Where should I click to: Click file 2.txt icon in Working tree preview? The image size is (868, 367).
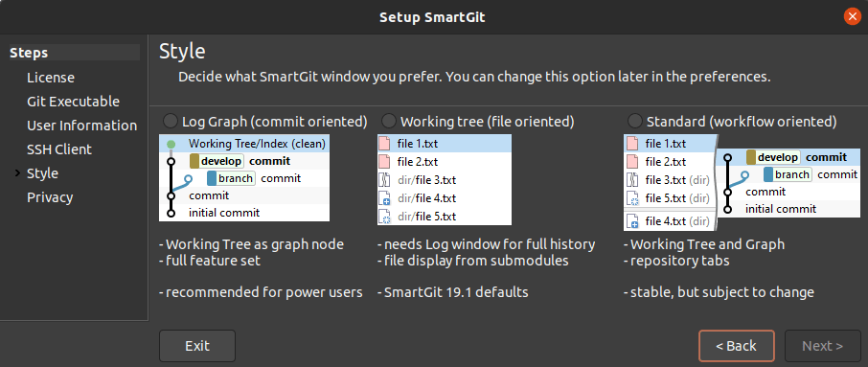[385, 162]
